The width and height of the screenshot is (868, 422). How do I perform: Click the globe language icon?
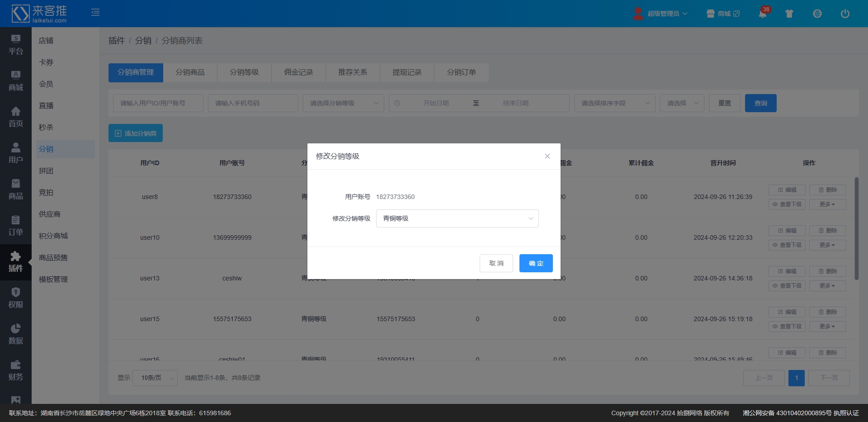point(817,14)
